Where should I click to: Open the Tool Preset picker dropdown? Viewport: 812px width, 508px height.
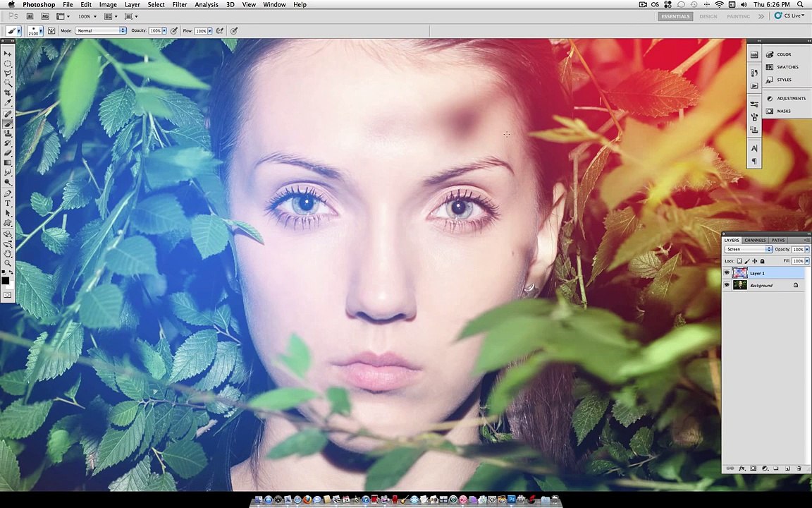click(x=19, y=30)
